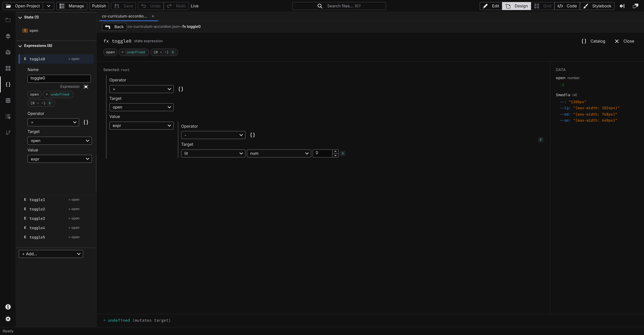Image resolution: width=644 pixels, height=335 pixels.
Task: Collapse side panel with arrow-bar icon
Action: pos(622,6)
